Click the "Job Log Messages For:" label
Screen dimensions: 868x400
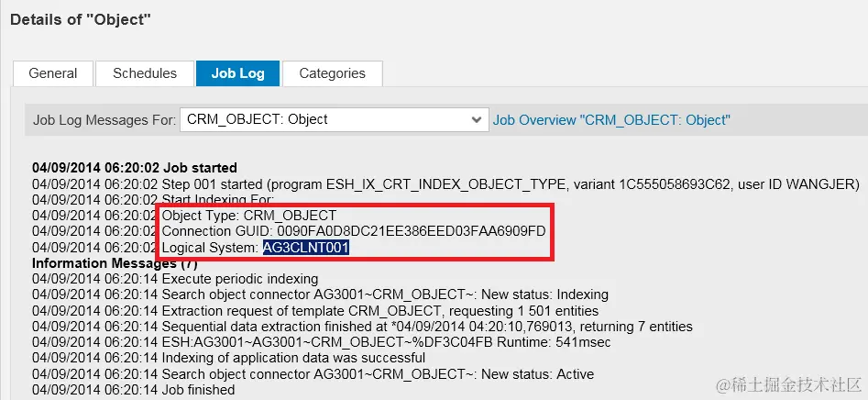[x=104, y=120]
